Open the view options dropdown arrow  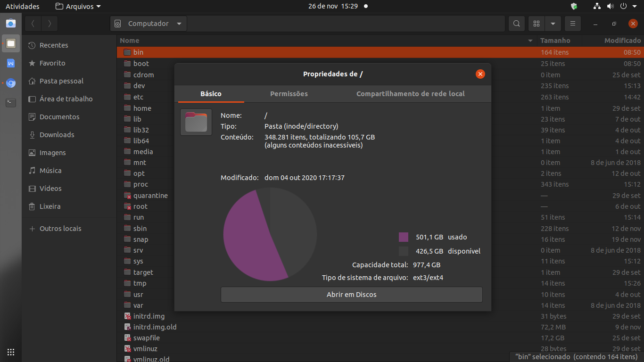(x=553, y=24)
